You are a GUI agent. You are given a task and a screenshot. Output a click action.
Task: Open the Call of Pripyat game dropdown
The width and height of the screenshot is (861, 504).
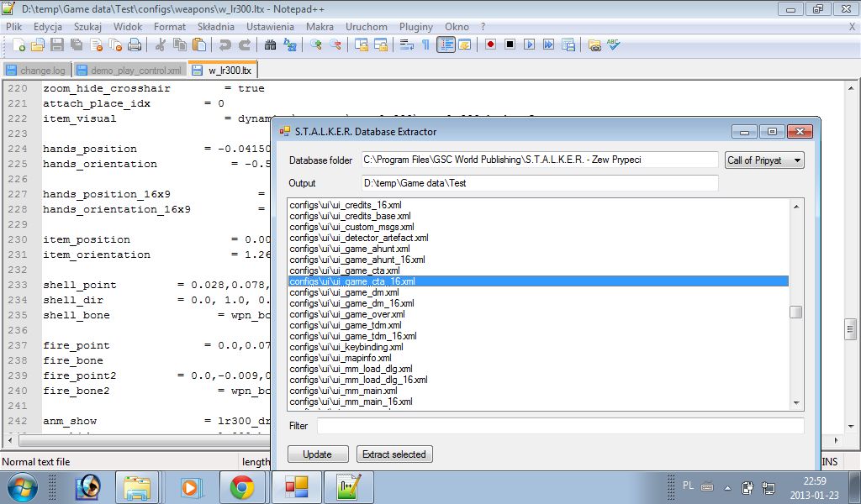[764, 160]
